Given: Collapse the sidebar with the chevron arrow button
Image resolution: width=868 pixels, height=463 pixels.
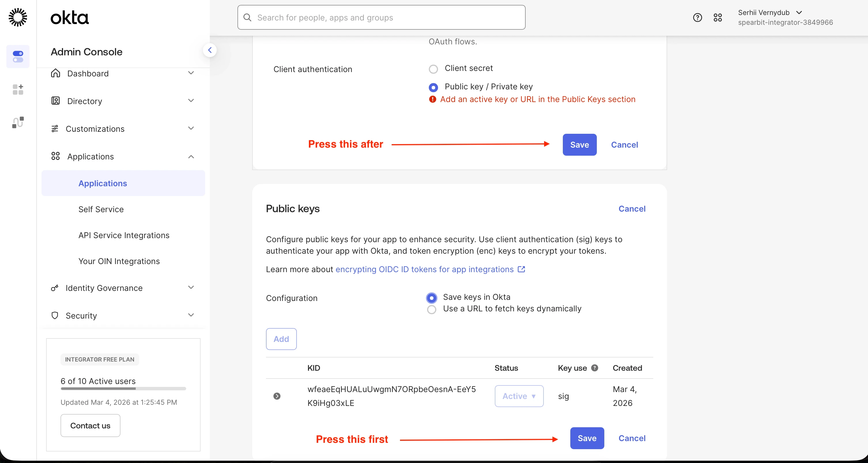Looking at the screenshot, I should pos(210,50).
